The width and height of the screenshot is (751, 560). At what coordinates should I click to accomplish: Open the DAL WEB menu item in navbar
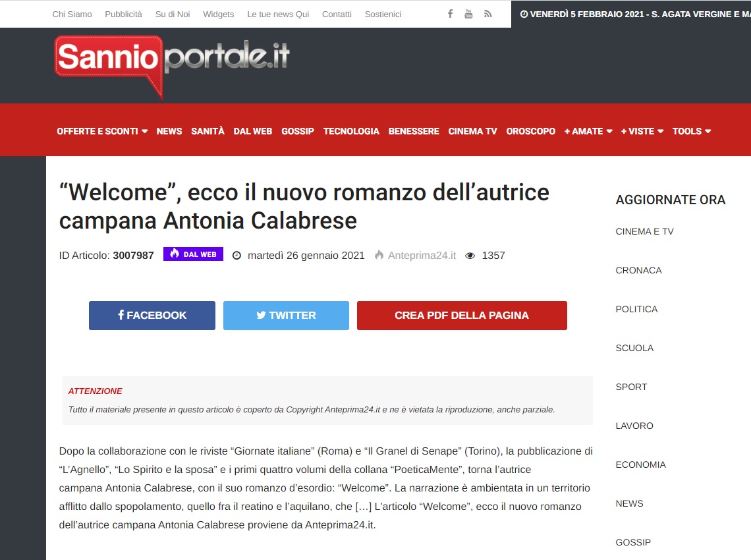[252, 131]
